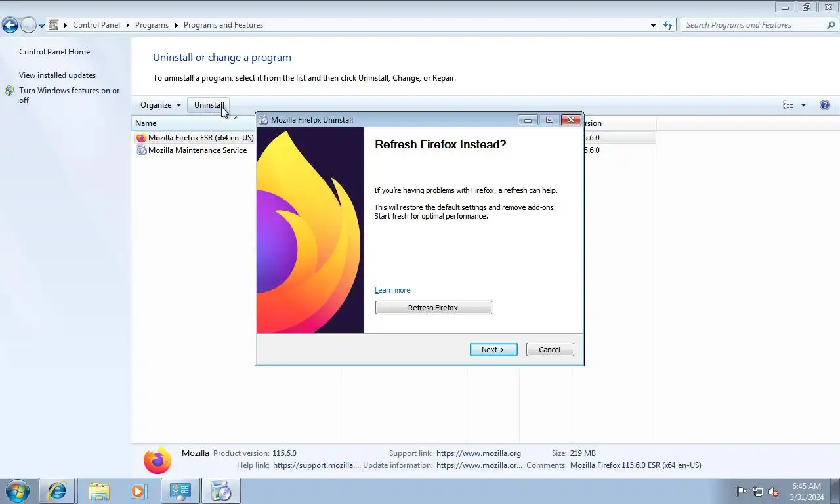The height and width of the screenshot is (504, 840).
Task: Open the recent pages dropdown arrow
Action: (x=41, y=26)
